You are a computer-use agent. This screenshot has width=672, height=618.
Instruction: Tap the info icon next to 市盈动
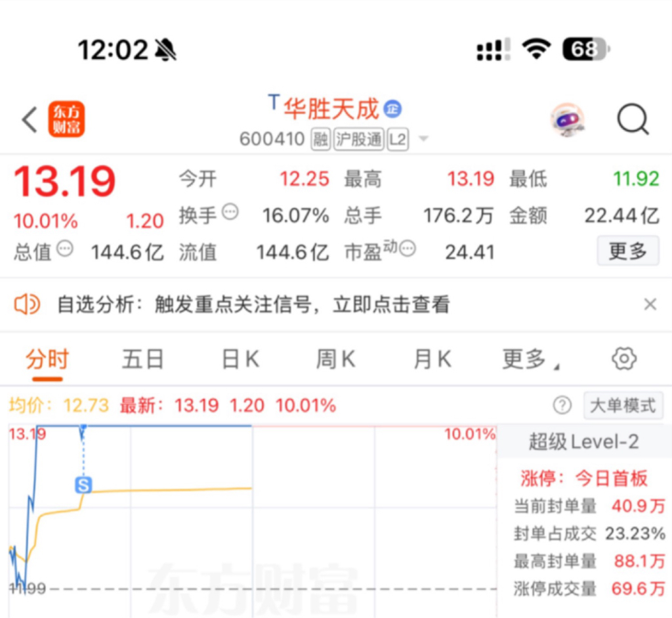coord(407,248)
